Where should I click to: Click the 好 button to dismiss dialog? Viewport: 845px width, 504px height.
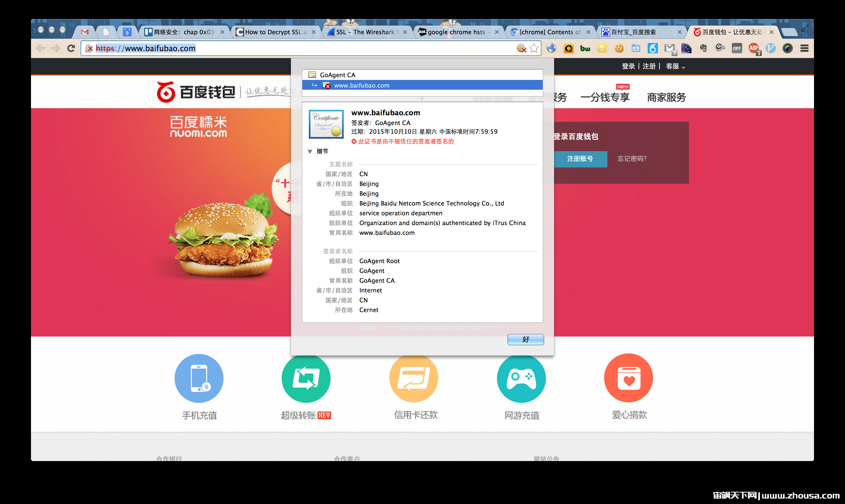pos(526,339)
